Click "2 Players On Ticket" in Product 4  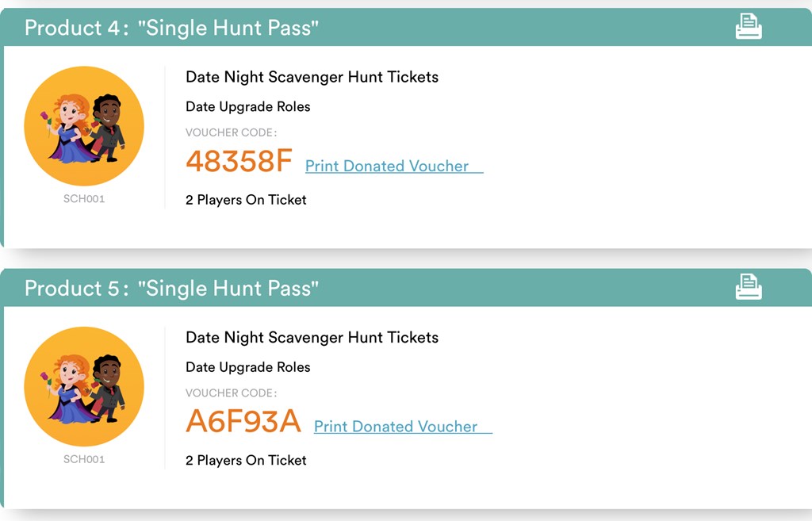[x=246, y=200]
